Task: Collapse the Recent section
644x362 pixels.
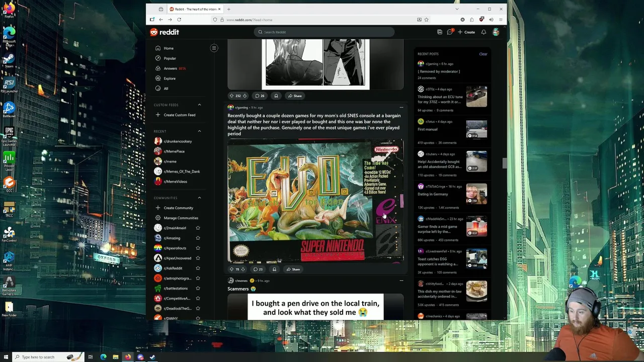Action: coord(199,131)
